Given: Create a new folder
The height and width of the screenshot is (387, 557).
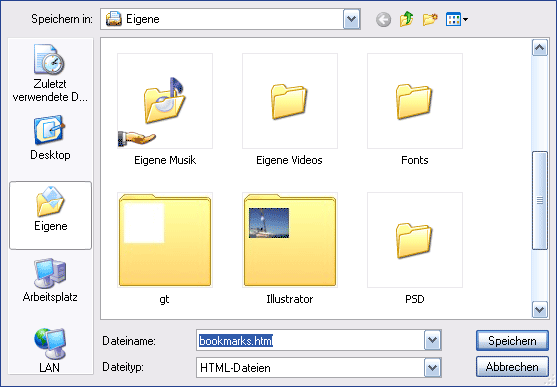Looking at the screenshot, I should point(430,20).
